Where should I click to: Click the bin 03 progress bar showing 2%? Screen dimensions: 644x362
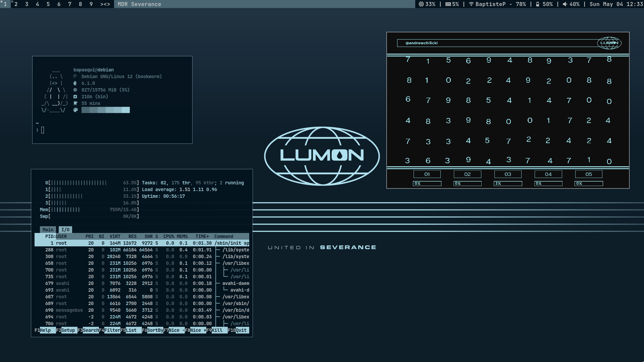pos(508,183)
